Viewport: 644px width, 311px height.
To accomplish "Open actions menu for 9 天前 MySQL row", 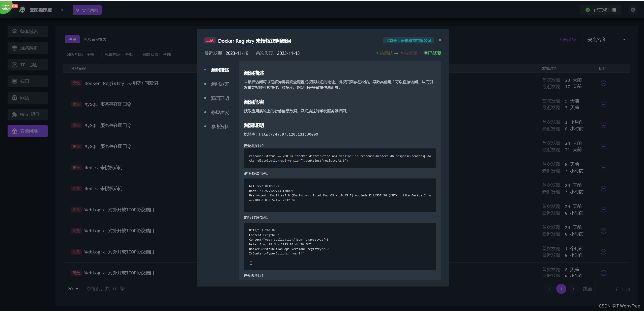I will [x=603, y=105].
